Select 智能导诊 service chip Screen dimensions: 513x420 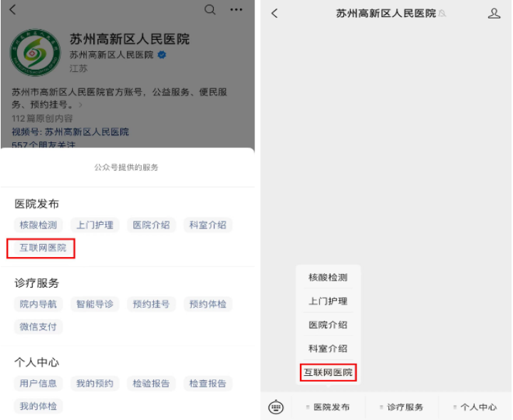click(x=95, y=304)
